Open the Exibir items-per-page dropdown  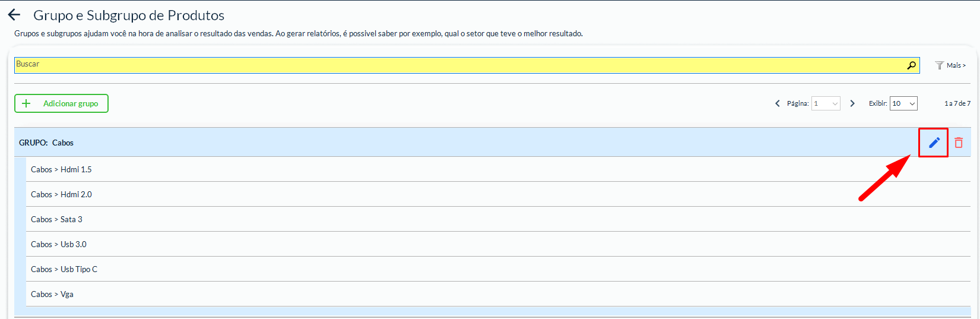click(903, 103)
